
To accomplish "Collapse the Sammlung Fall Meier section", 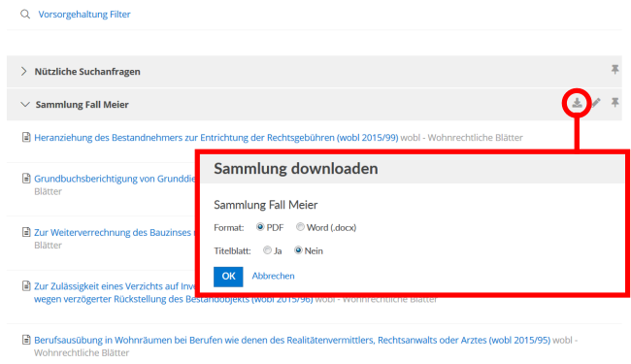I will click(x=25, y=105).
